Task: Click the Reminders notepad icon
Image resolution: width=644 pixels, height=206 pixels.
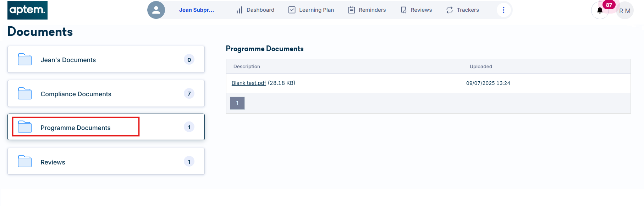Action: pyautogui.click(x=352, y=10)
